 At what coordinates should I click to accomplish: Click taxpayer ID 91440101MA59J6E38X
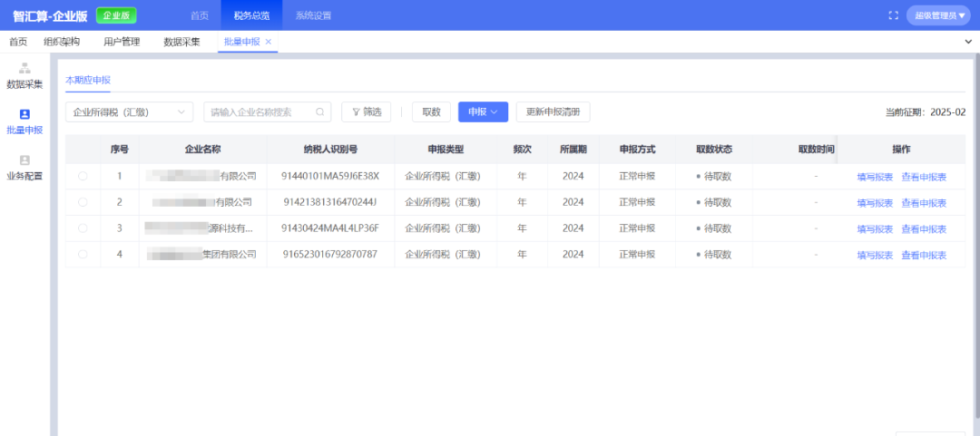[x=330, y=176]
